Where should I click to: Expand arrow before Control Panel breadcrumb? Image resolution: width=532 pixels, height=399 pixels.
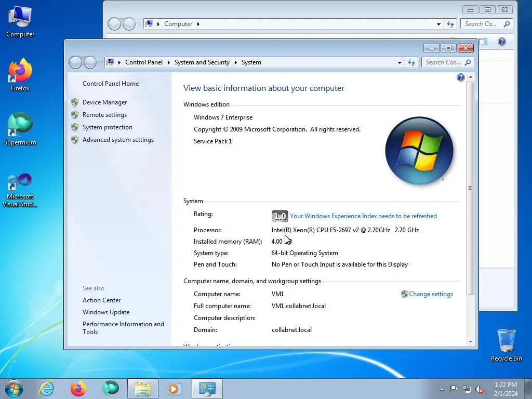click(x=119, y=62)
